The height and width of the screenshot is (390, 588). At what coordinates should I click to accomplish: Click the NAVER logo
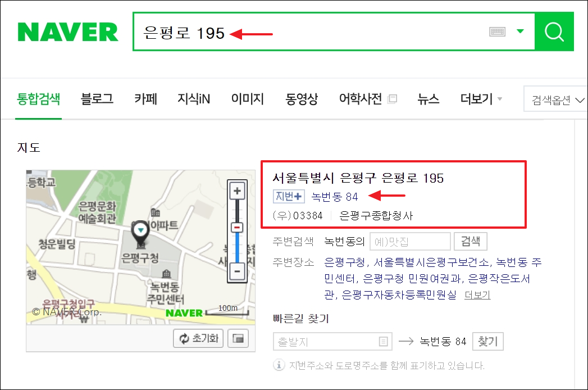pos(68,32)
